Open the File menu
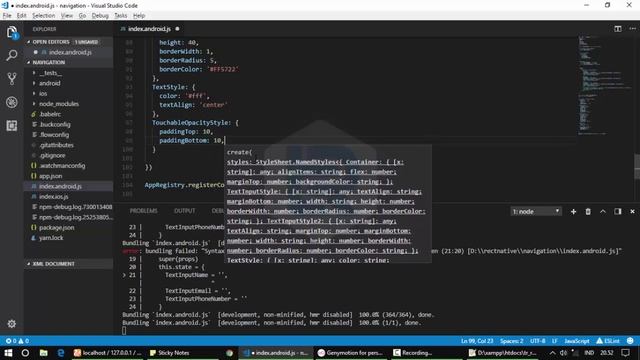The height and width of the screenshot is (360, 640). [7, 16]
